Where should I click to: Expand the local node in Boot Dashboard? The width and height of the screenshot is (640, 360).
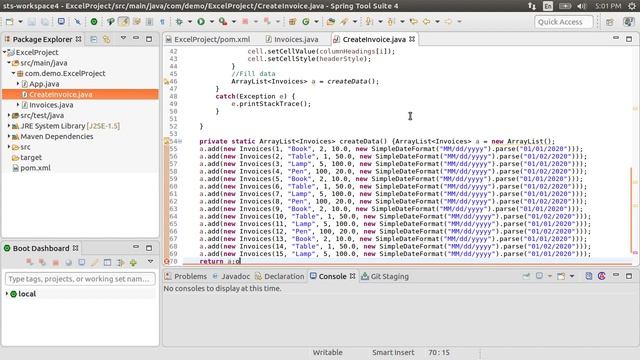click(x=7, y=294)
